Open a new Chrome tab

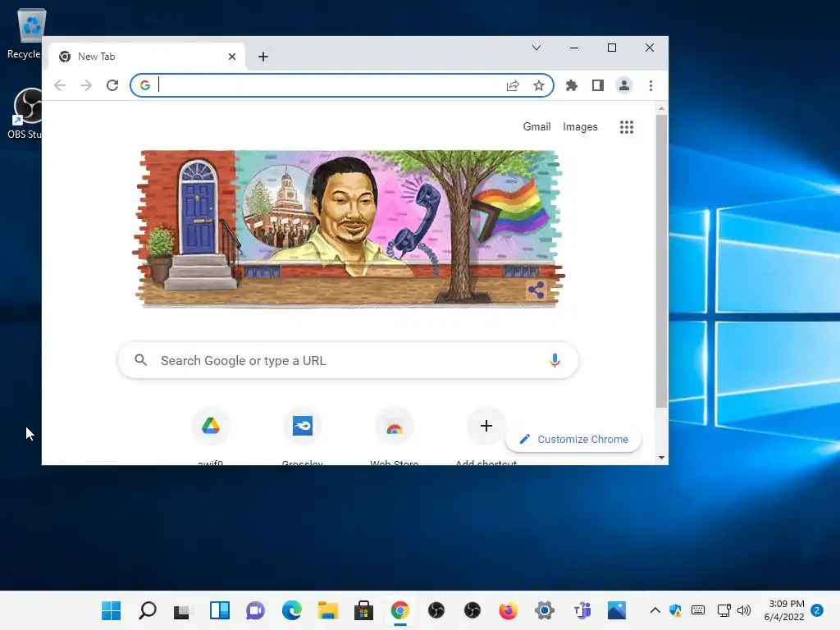click(x=263, y=57)
